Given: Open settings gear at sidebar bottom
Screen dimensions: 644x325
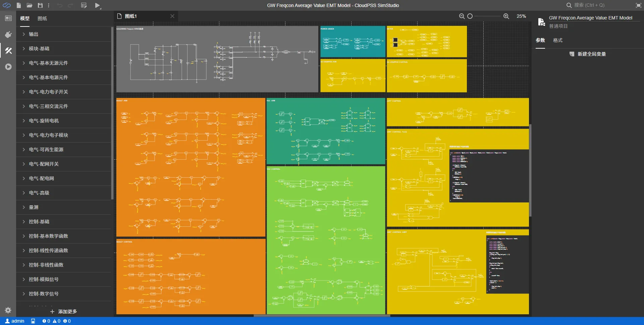Looking at the screenshot, I should click(8, 310).
